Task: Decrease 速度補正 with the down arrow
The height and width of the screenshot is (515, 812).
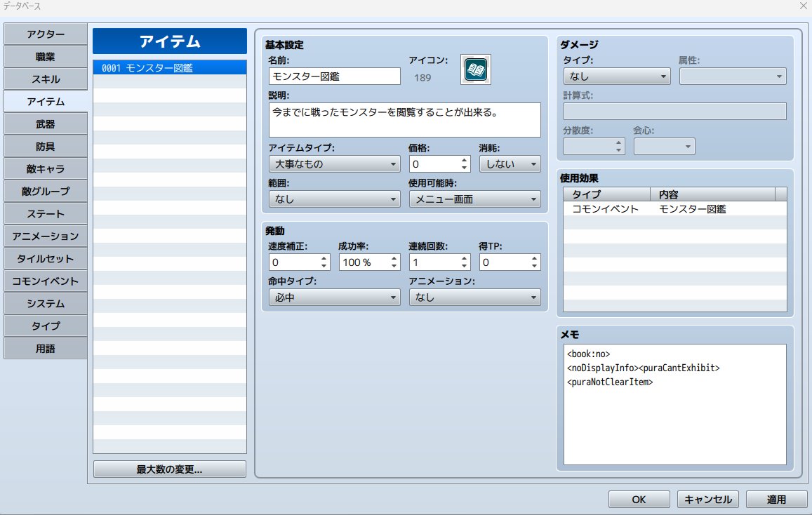Action: pyautogui.click(x=324, y=266)
